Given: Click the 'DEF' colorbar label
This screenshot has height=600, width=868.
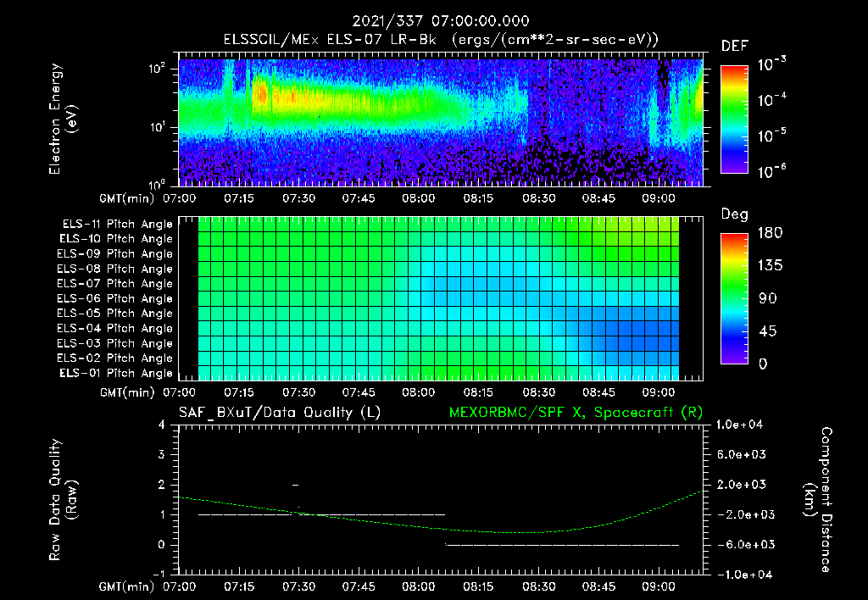Looking at the screenshot, I should coord(735,47).
